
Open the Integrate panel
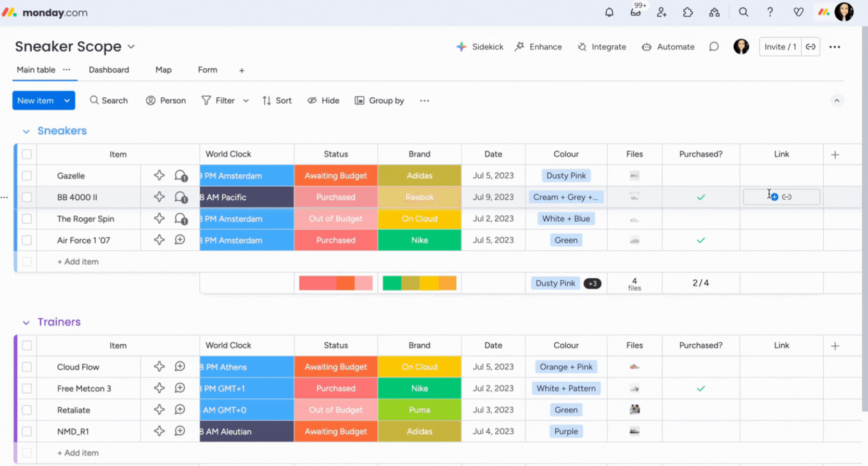[x=602, y=47]
